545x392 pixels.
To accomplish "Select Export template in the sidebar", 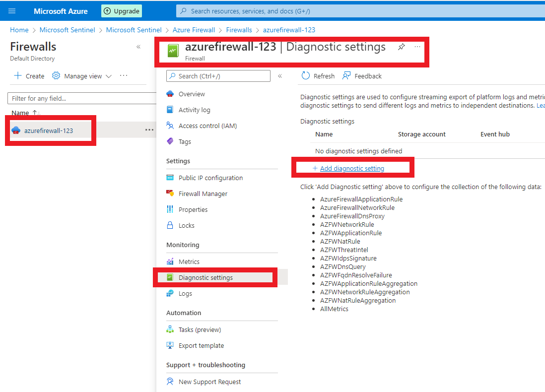I will (x=202, y=345).
